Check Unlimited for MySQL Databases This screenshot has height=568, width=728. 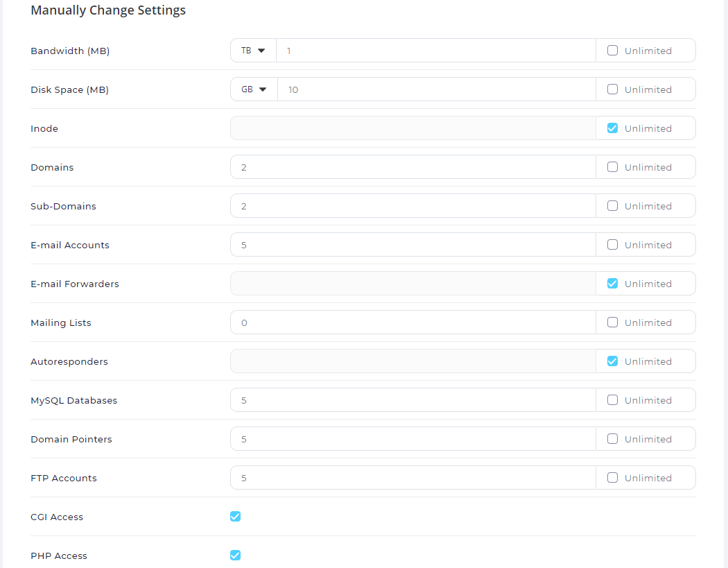point(612,400)
